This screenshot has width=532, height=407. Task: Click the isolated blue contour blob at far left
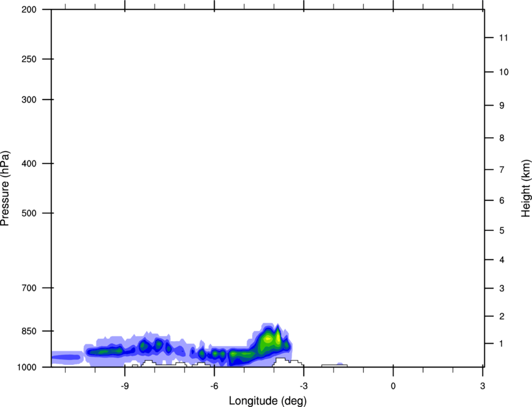68,357
